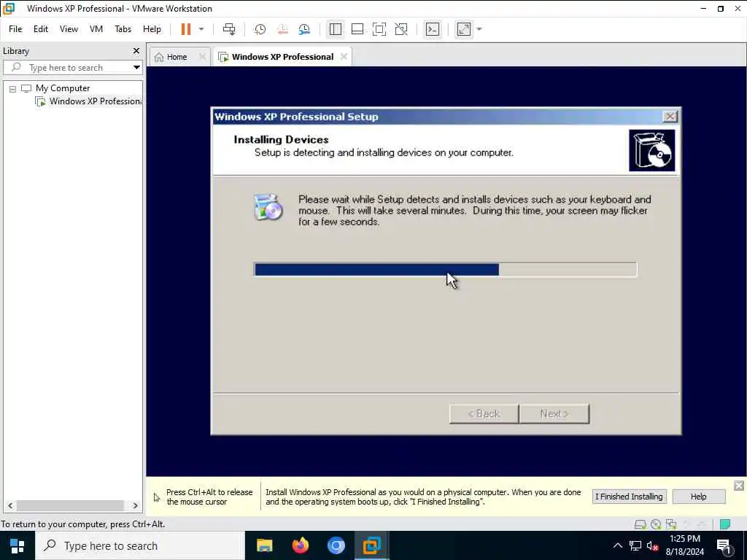
Task: Open the Windows Start menu
Action: [18, 545]
